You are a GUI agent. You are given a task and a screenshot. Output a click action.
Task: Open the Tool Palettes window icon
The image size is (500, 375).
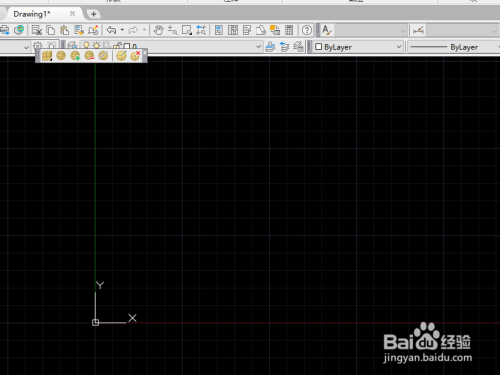[247, 30]
